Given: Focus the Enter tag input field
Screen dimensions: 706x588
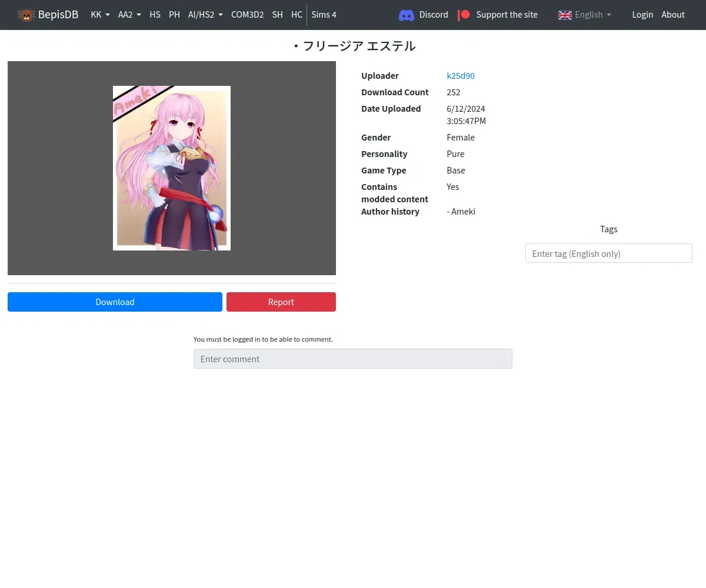Looking at the screenshot, I should pos(608,253).
